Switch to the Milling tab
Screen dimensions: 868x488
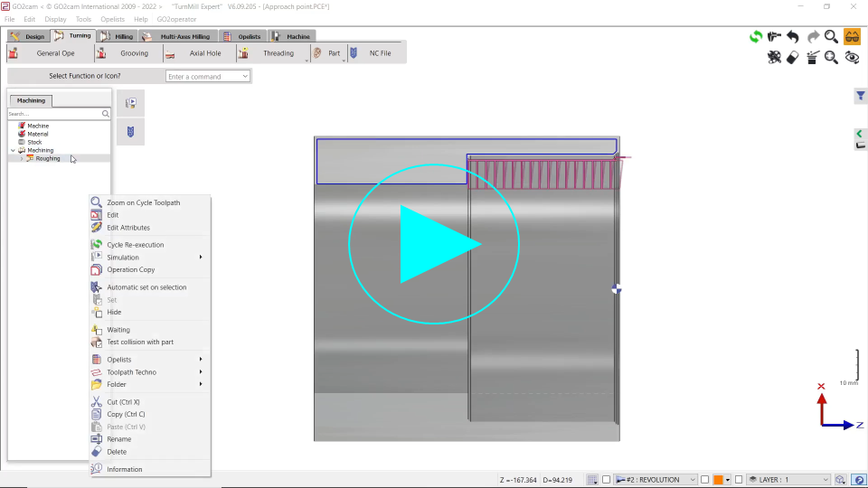(x=116, y=36)
